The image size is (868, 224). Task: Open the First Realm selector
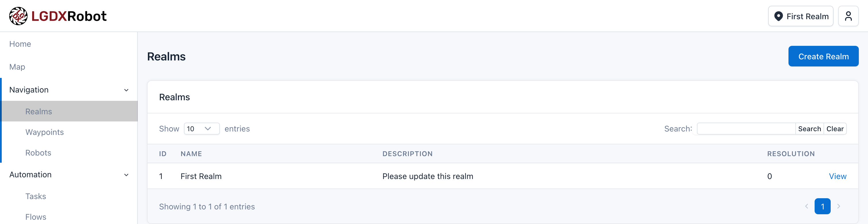coord(801,16)
